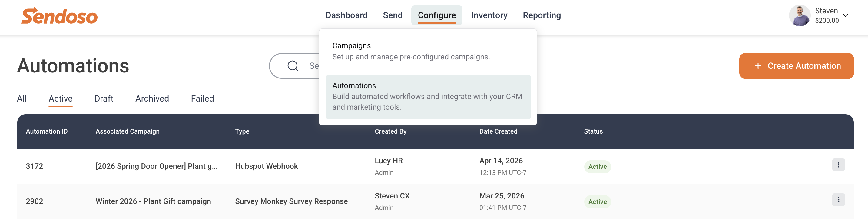Click the Automation ID column header
Image resolution: width=868 pixels, height=223 pixels.
point(47,131)
